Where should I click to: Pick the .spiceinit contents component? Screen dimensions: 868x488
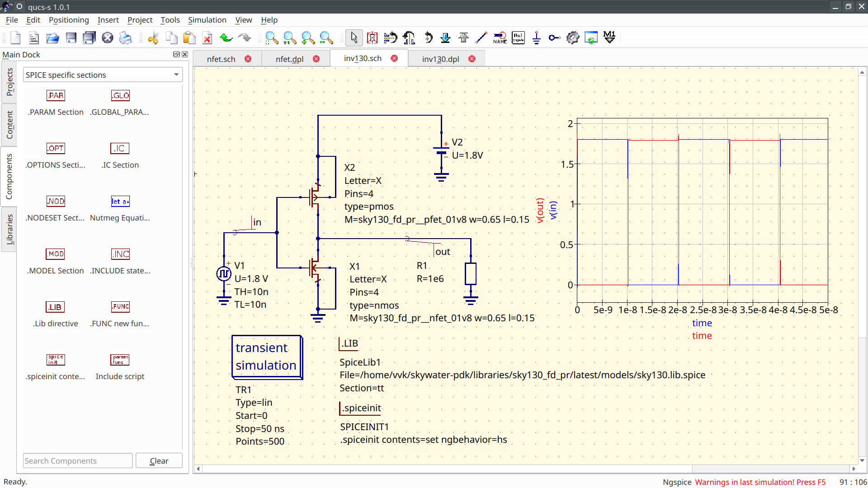55,360
